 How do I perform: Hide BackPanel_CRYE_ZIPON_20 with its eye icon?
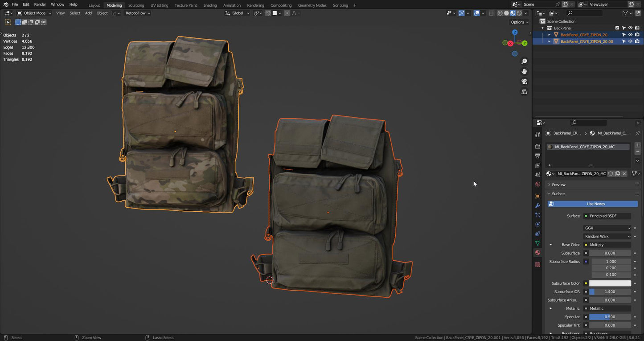pos(630,35)
